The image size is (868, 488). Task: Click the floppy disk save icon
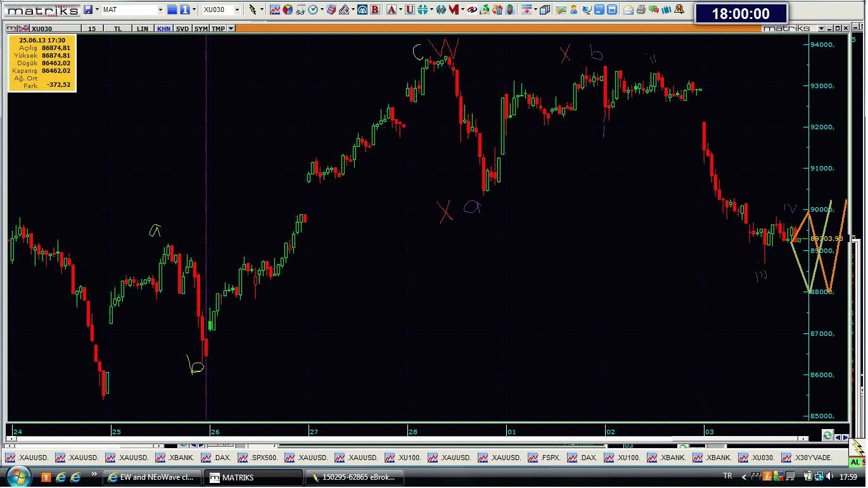(x=87, y=10)
